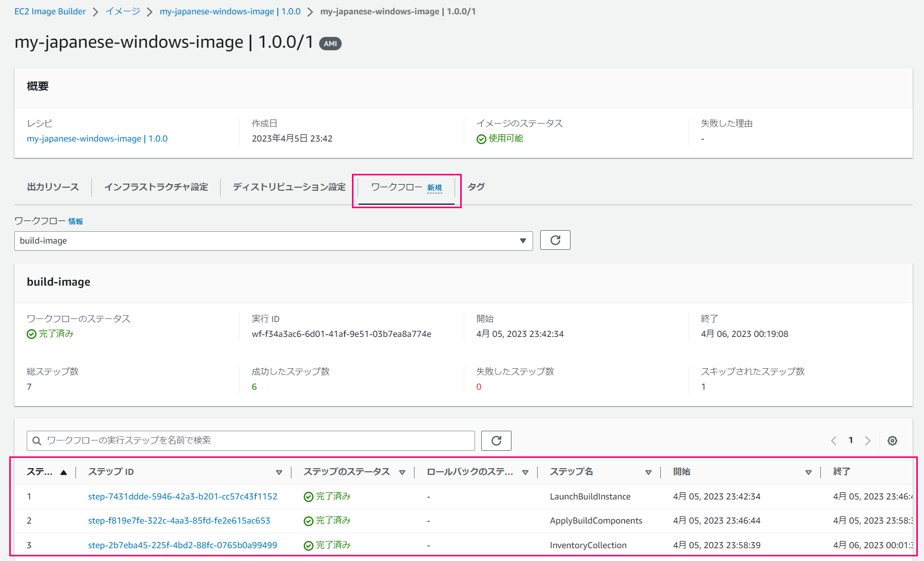Switch to ディストリビューション設定 tab

(289, 187)
